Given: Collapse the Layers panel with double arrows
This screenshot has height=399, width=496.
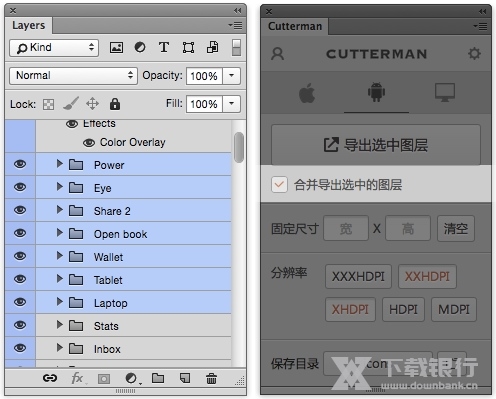Looking at the screenshot, I should 238,11.
